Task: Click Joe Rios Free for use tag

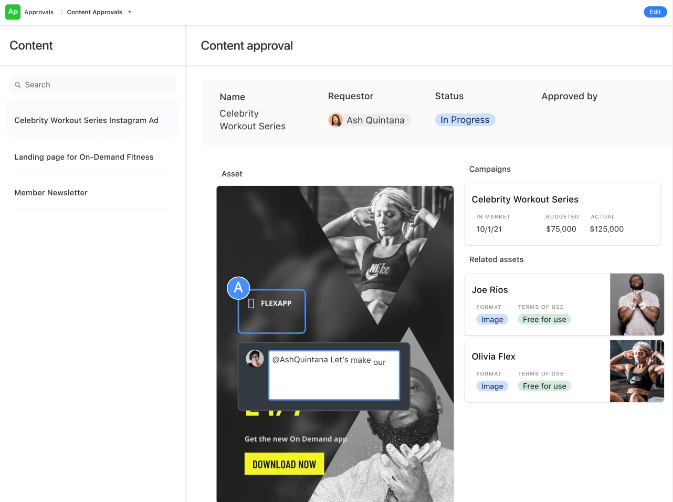Action: point(544,320)
